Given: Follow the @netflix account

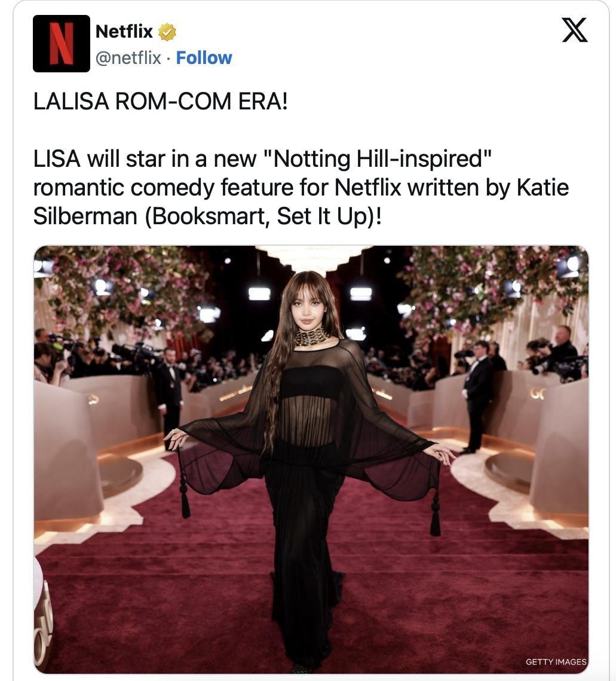Looking at the screenshot, I should (x=204, y=58).
